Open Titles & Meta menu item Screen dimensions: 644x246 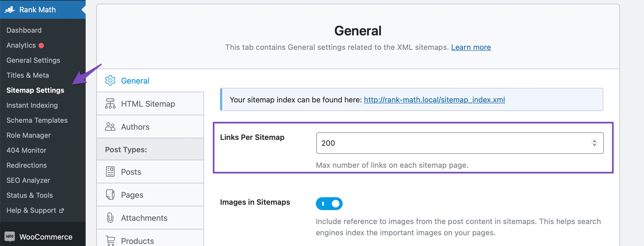28,75
